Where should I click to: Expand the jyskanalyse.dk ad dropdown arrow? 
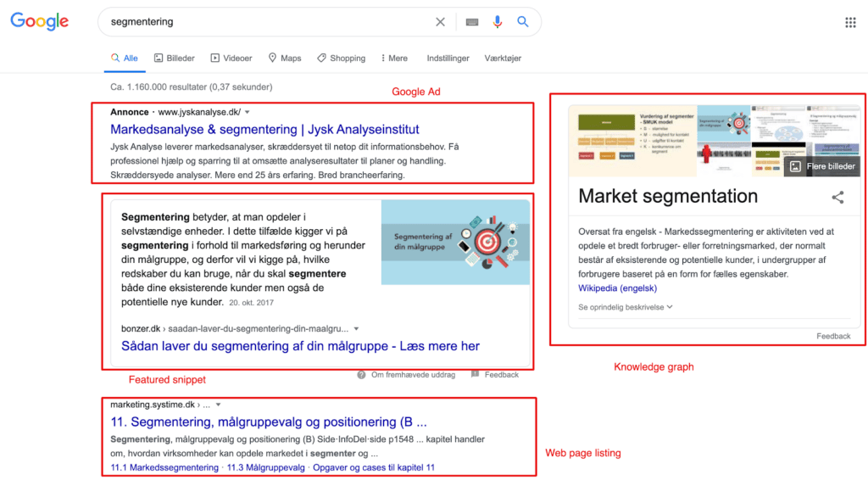(248, 112)
